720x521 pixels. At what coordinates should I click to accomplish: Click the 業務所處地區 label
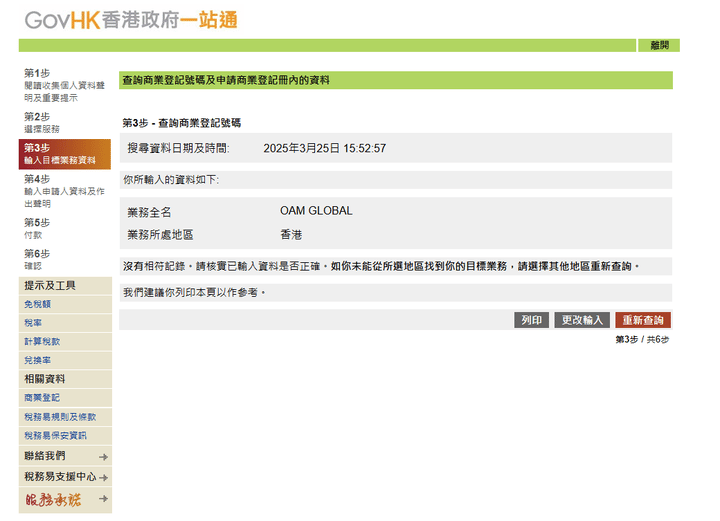(160, 235)
